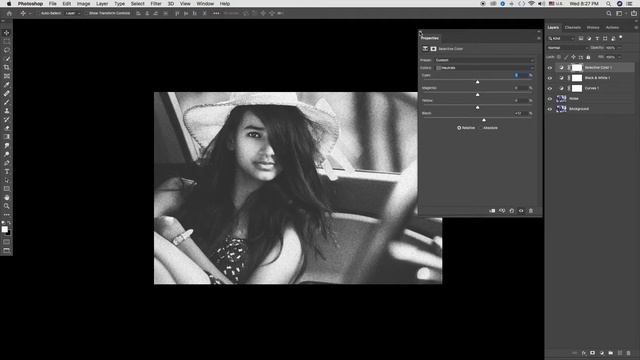Select the Dodge tool
640x360 pixels.
pyautogui.click(x=7, y=154)
